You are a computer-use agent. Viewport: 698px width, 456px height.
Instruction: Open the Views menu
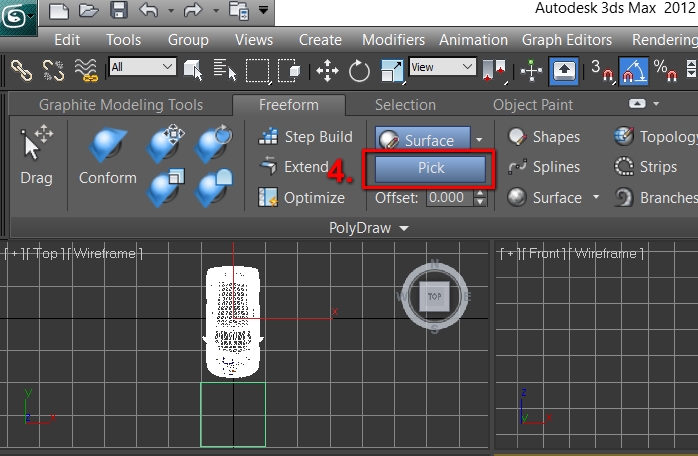tap(254, 40)
